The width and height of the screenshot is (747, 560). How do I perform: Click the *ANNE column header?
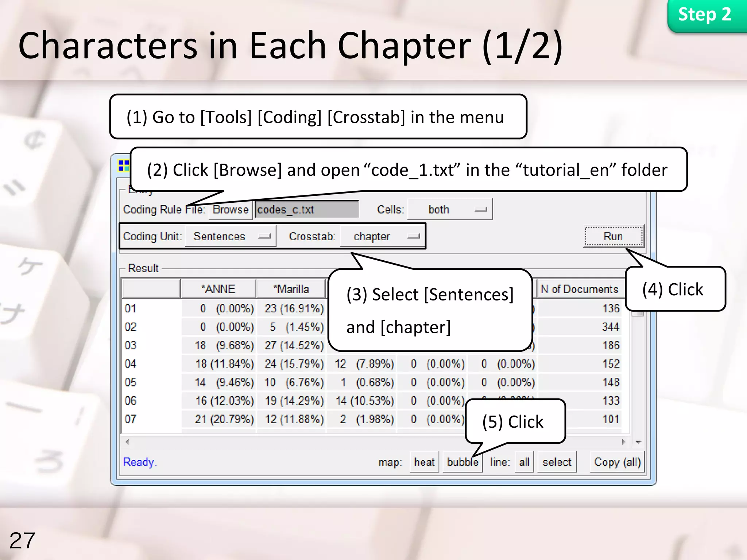click(x=218, y=289)
